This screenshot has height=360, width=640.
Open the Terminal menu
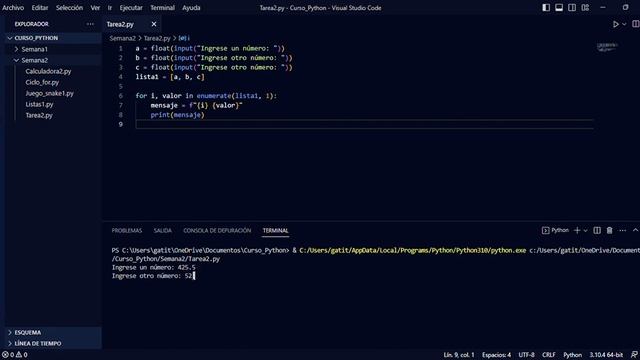pos(162,8)
